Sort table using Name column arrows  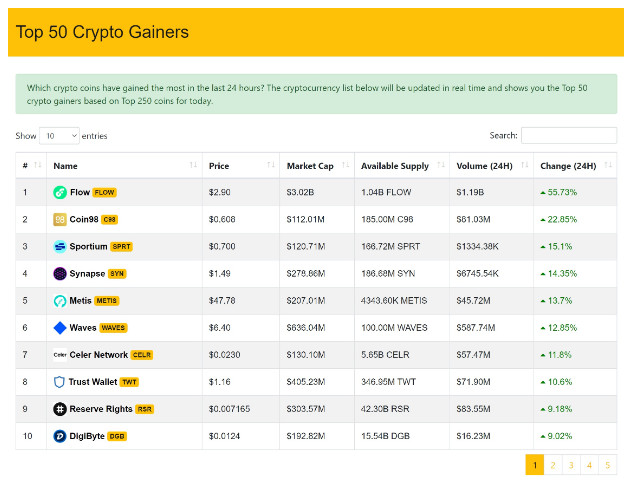click(193, 165)
